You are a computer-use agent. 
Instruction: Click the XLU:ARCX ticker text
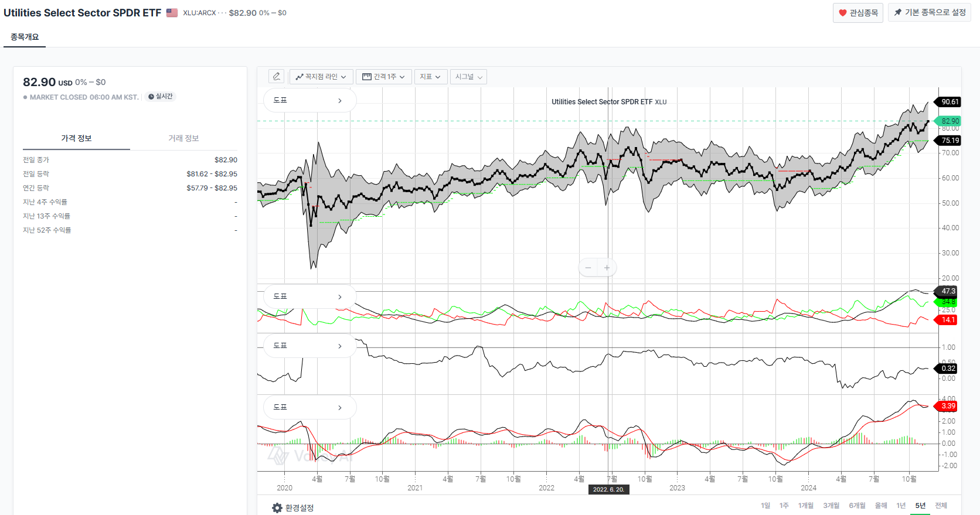[x=199, y=13]
